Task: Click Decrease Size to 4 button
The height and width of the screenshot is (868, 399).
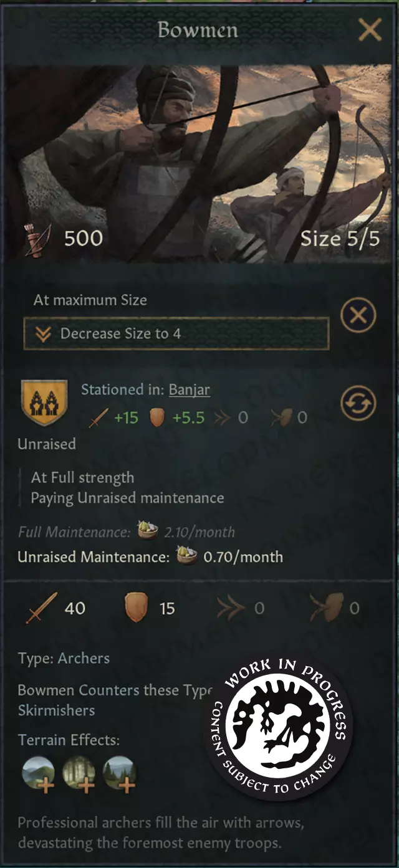Action: [x=176, y=333]
